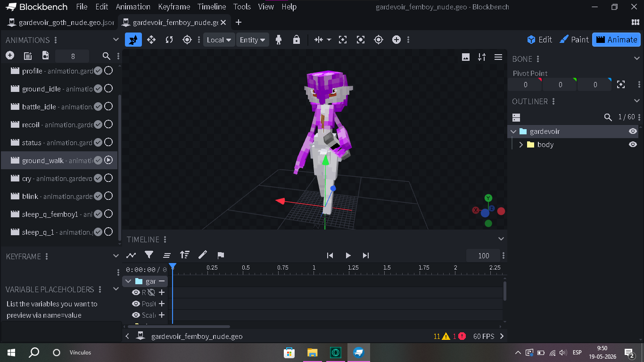Click the timeline speed 100 field
The width and height of the screenshot is (644, 362).
click(483, 255)
